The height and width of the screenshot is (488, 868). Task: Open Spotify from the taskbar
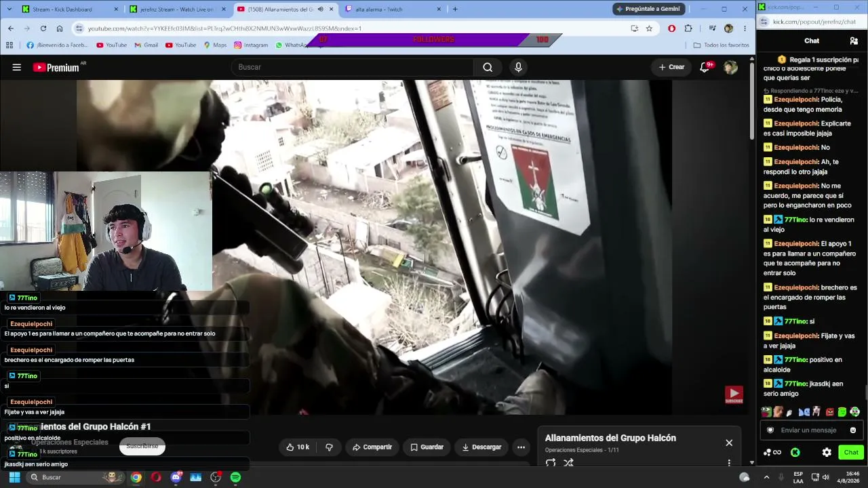[235, 477]
